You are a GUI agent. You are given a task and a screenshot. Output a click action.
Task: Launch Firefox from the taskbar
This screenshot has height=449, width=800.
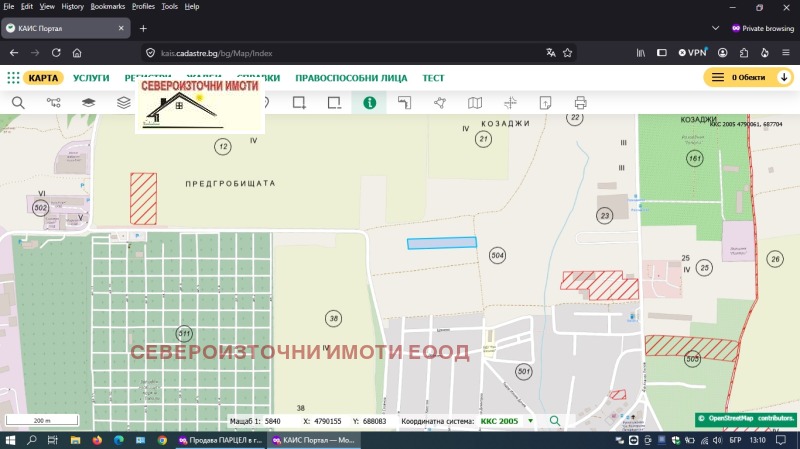point(97,440)
